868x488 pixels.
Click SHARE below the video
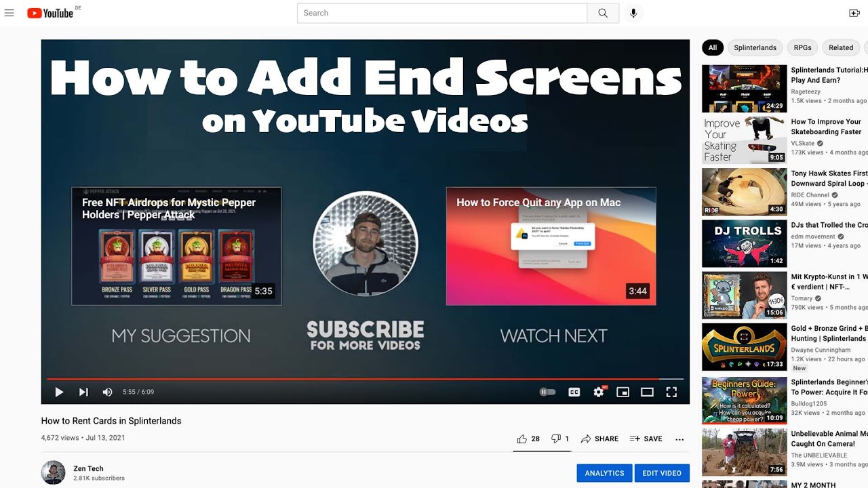point(600,439)
